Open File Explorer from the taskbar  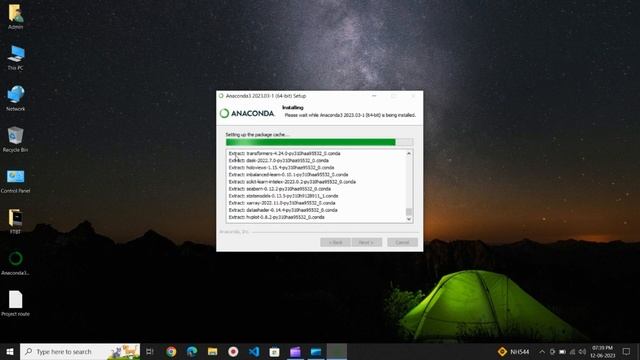point(213,351)
